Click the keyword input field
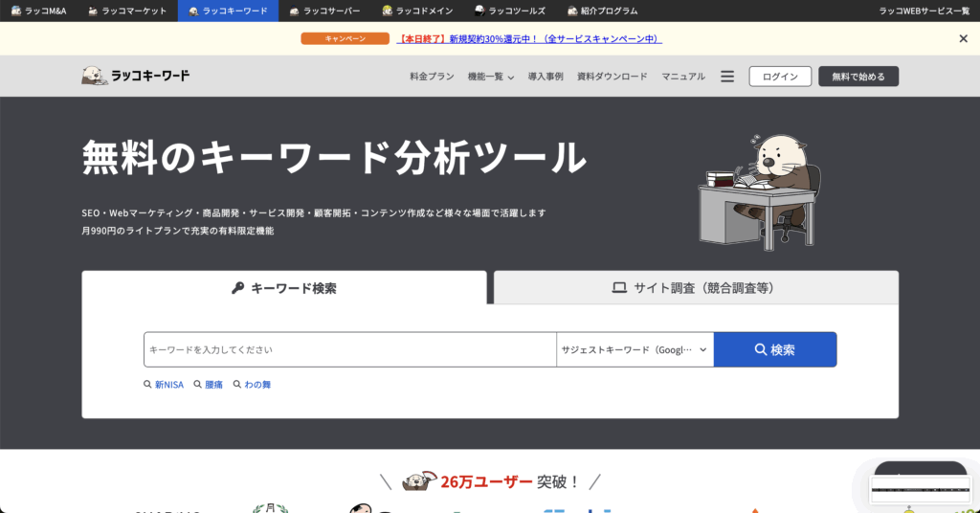The width and height of the screenshot is (980, 513). click(350, 349)
